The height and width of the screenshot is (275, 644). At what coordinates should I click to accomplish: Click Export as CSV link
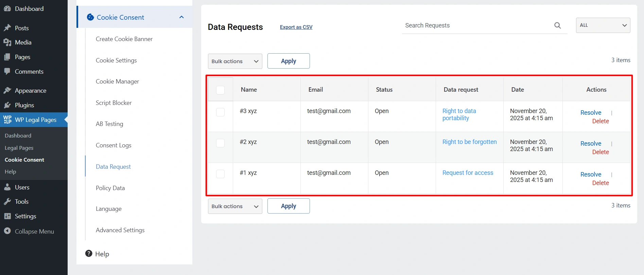(296, 27)
